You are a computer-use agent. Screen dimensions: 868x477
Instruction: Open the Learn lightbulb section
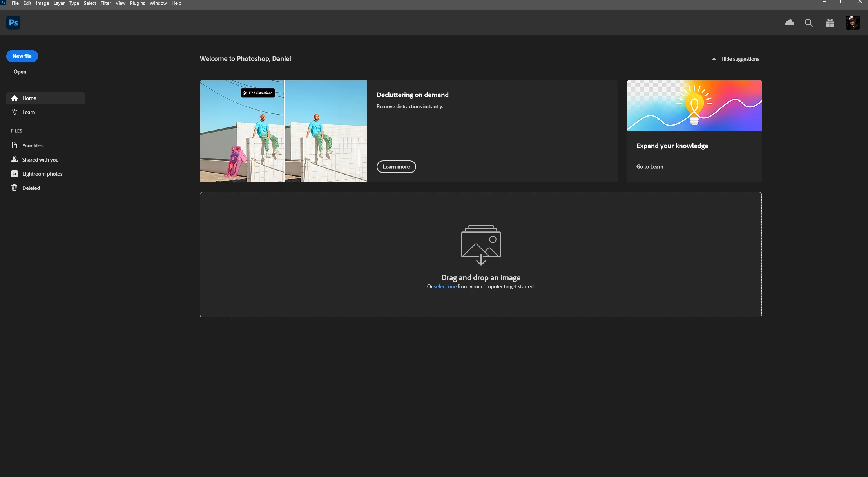pyautogui.click(x=28, y=112)
